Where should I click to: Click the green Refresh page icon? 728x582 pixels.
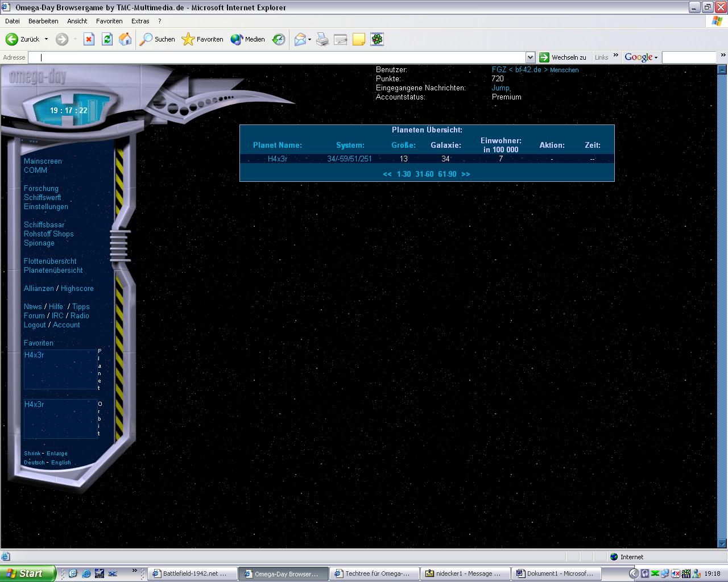point(107,39)
